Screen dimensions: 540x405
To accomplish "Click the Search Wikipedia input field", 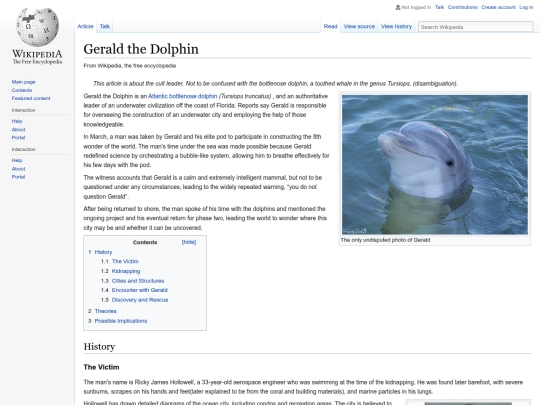I will (476, 27).
